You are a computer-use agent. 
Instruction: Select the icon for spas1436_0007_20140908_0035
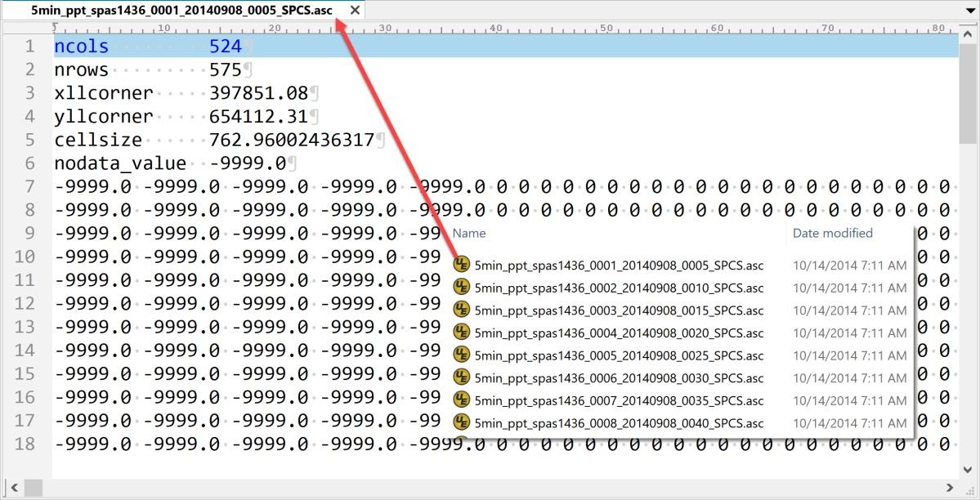click(x=462, y=400)
